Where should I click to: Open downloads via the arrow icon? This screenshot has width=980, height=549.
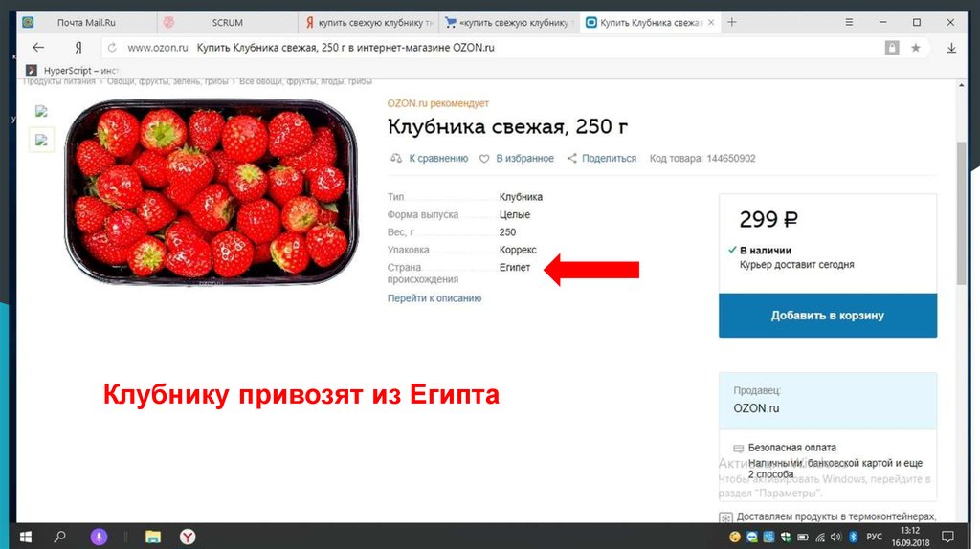coord(951,48)
